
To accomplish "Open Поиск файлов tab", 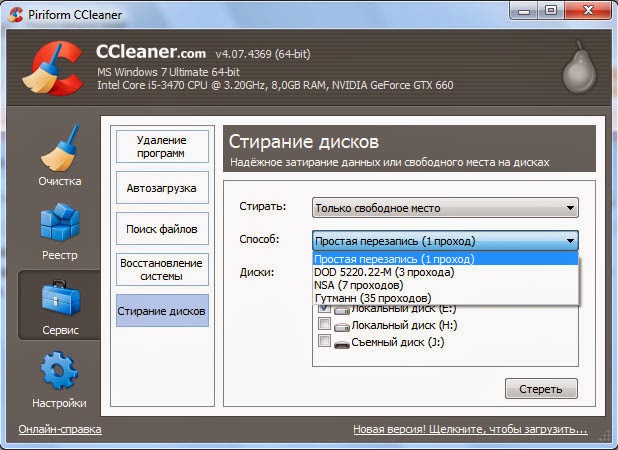I will [162, 229].
